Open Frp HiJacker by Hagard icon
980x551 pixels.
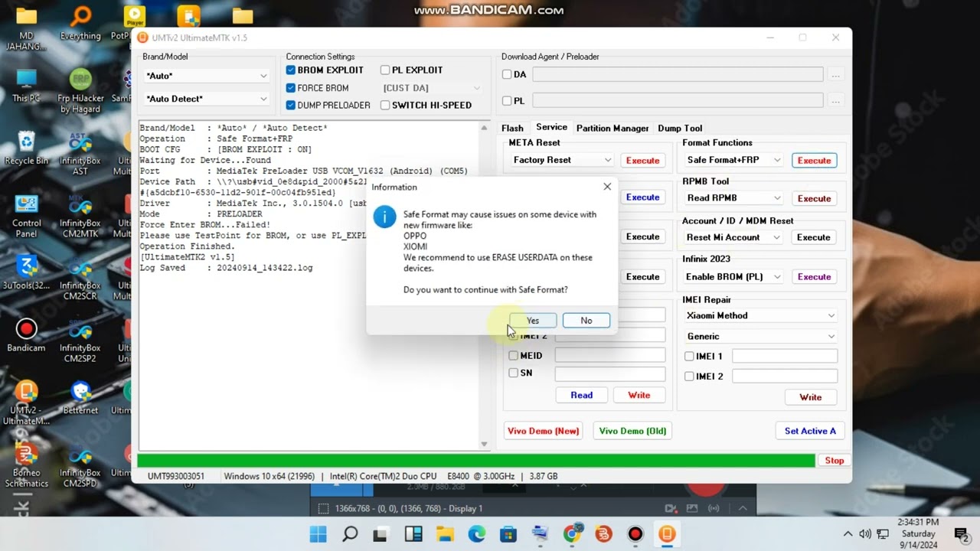(x=80, y=92)
